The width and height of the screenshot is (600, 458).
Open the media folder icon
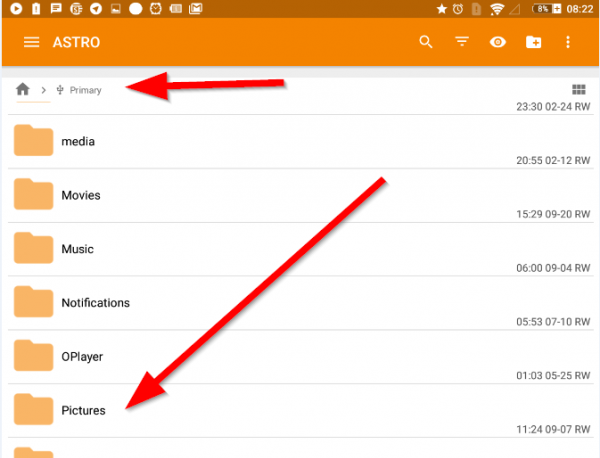(33, 140)
